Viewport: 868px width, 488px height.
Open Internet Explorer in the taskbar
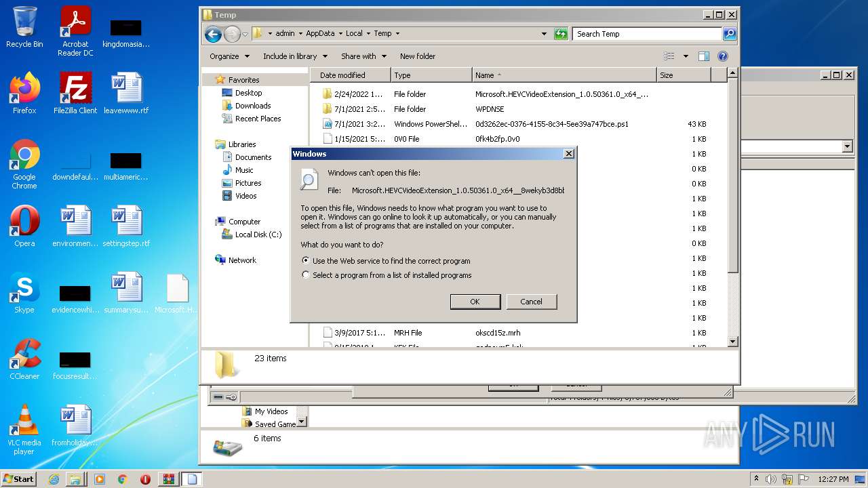tap(54, 479)
